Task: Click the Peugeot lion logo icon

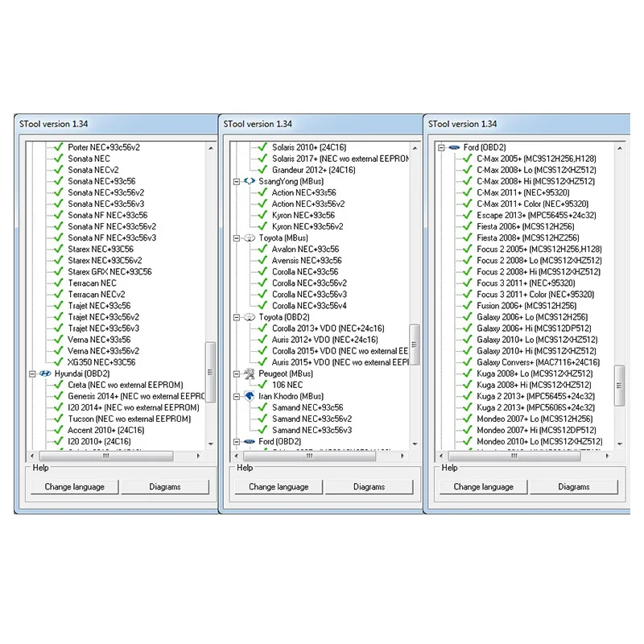Action: [x=250, y=374]
